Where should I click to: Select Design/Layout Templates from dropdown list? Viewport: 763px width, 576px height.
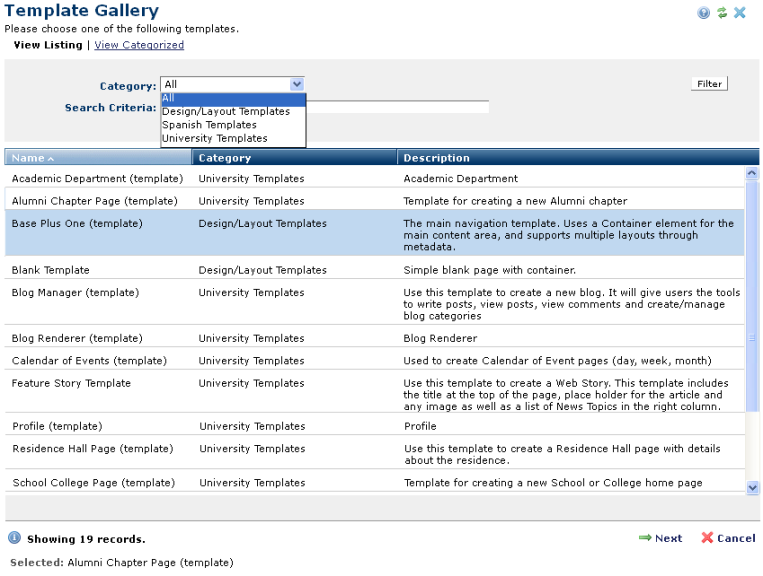pyautogui.click(x=226, y=112)
